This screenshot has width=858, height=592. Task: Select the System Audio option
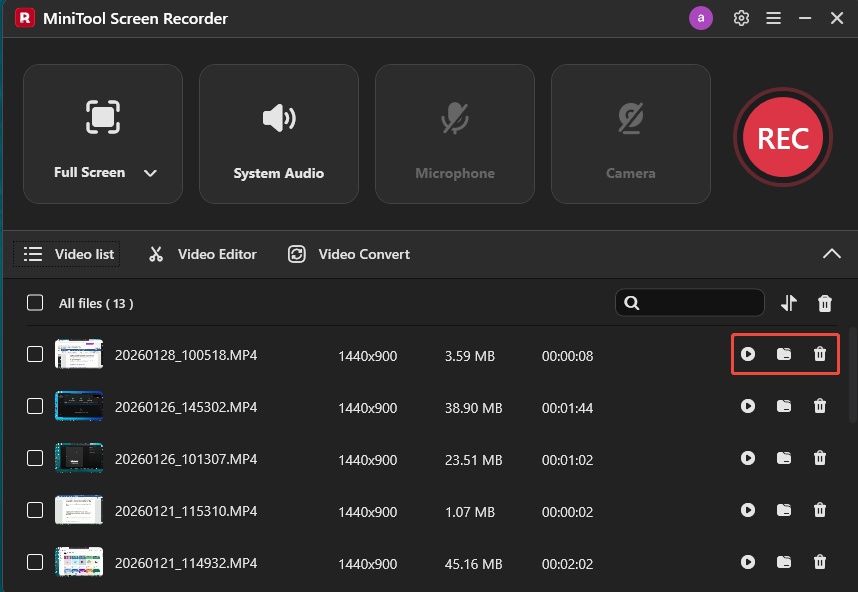point(278,133)
